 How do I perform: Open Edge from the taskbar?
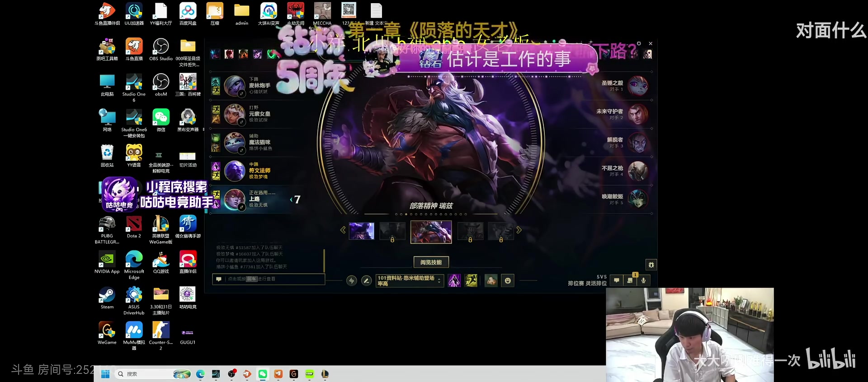(x=200, y=374)
